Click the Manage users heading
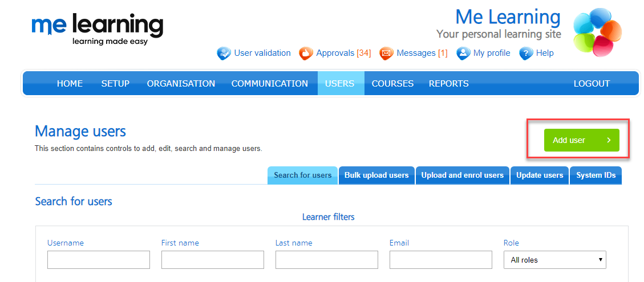Image resolution: width=644 pixels, height=282 pixels. click(x=80, y=132)
